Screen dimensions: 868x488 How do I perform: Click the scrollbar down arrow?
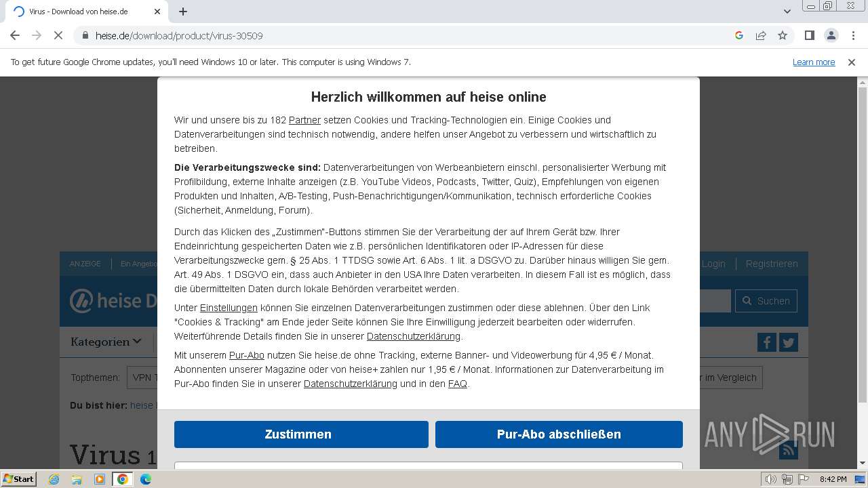click(x=863, y=464)
